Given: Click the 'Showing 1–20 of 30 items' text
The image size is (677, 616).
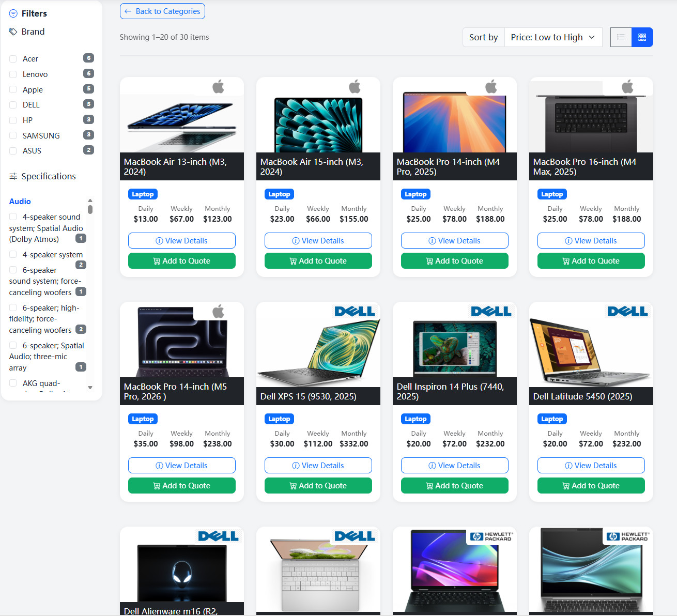Looking at the screenshot, I should [164, 37].
